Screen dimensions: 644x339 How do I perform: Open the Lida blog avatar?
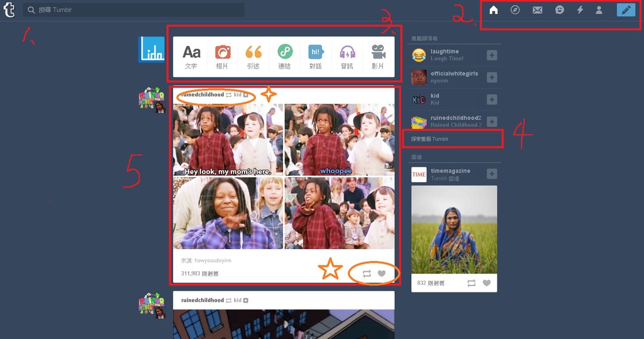[152, 49]
